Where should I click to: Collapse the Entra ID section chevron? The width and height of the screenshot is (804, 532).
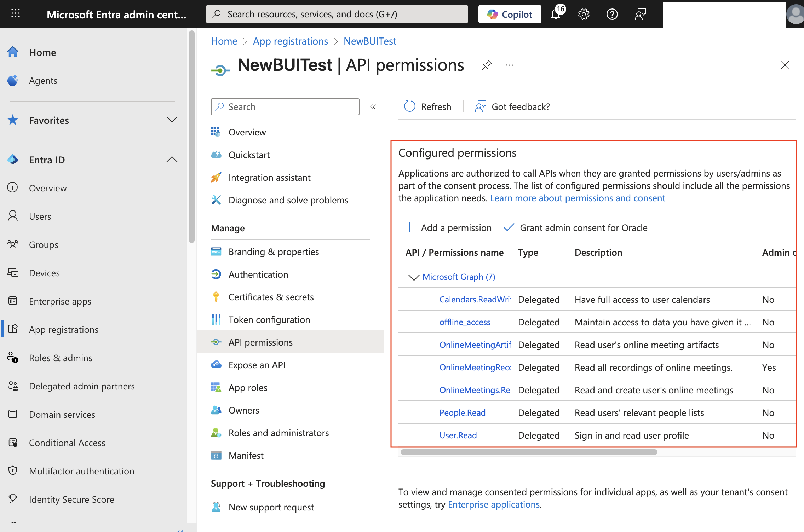[172, 160]
